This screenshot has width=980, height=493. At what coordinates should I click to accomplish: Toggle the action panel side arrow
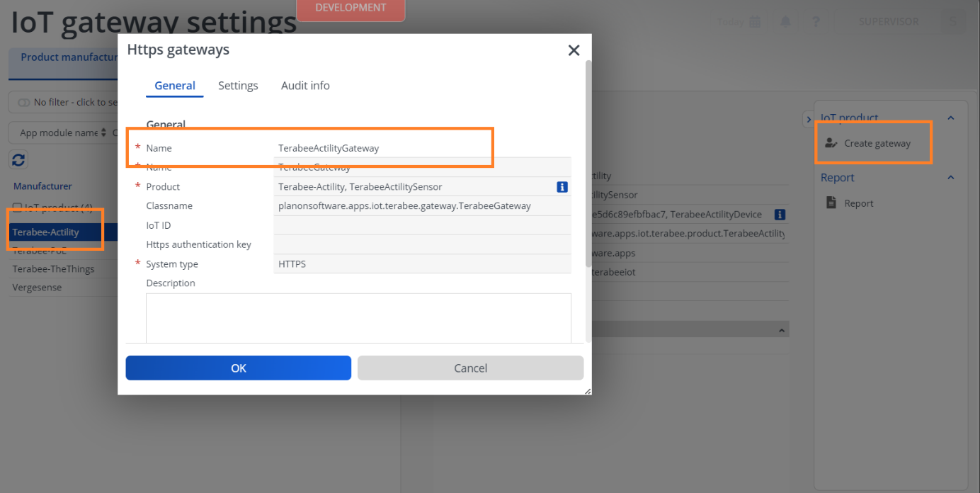808,120
